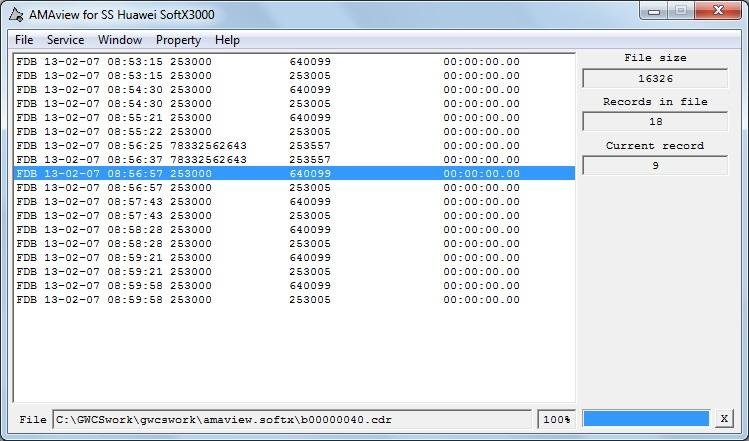Click the Records in file value 18
The height and width of the screenshot is (441, 749).
click(x=655, y=121)
